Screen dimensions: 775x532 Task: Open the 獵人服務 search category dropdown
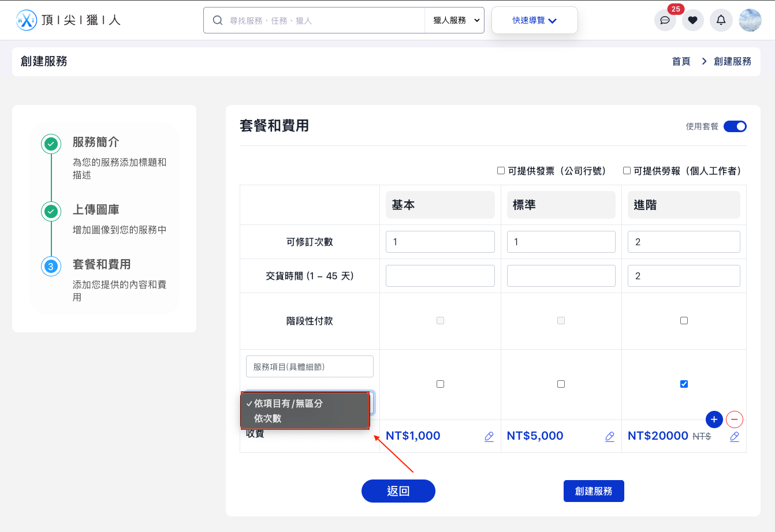[x=454, y=21]
